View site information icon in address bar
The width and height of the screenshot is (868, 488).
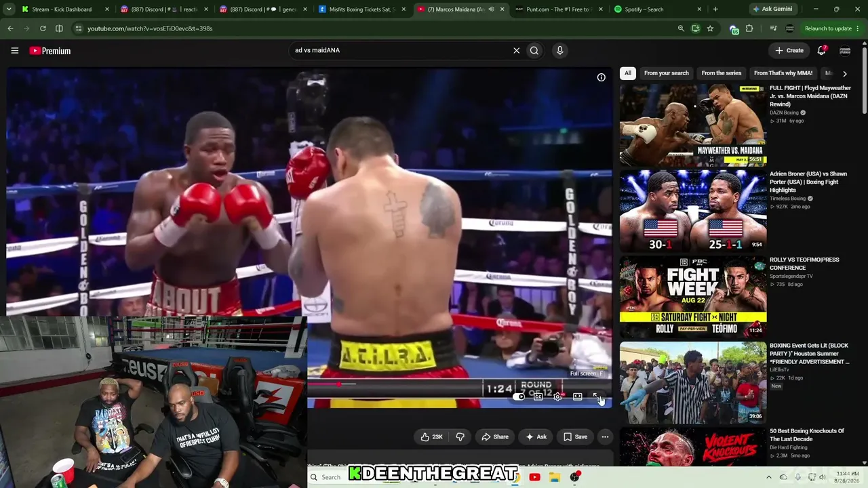(79, 28)
